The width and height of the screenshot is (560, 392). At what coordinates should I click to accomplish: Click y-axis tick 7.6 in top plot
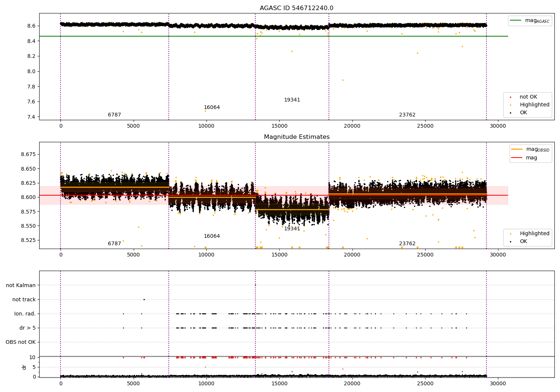31,102
